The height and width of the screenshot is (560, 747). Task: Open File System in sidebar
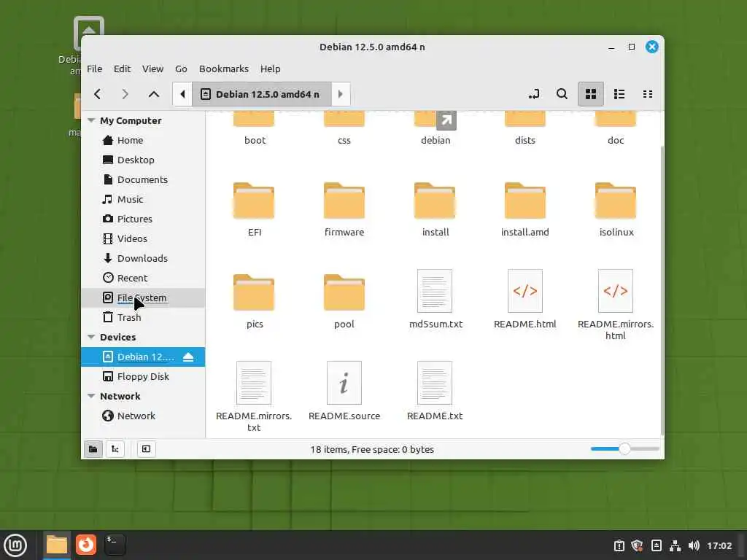coord(143,297)
